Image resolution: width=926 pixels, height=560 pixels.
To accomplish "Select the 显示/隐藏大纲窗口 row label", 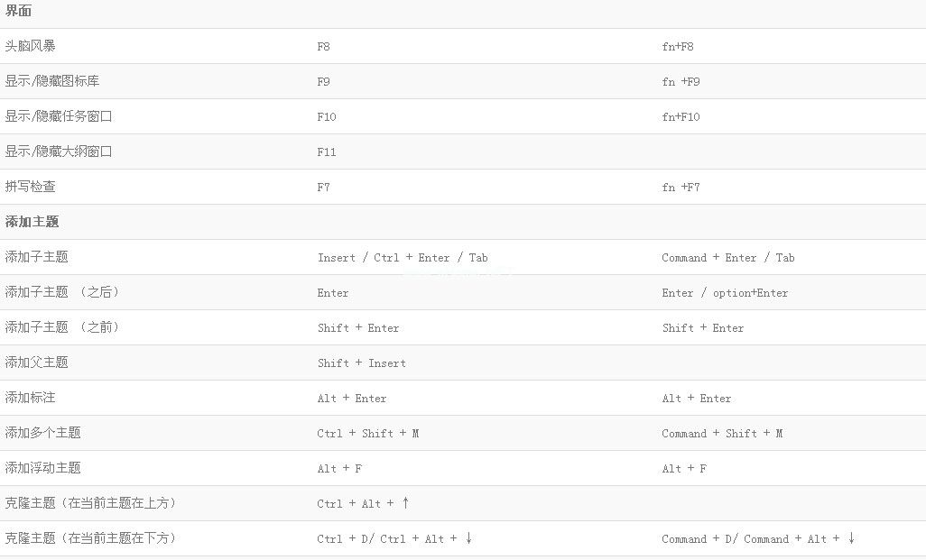I will click(x=59, y=151).
